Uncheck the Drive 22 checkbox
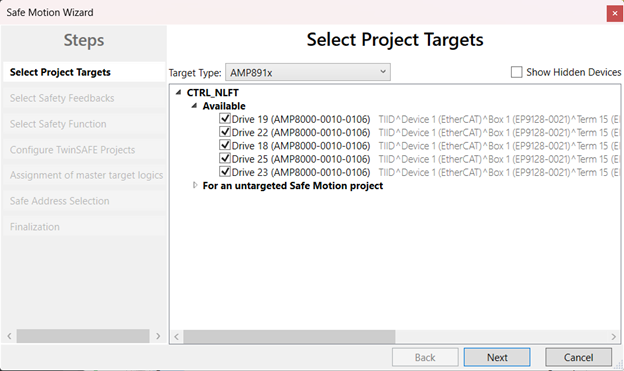The height and width of the screenshot is (371, 624). [x=225, y=132]
